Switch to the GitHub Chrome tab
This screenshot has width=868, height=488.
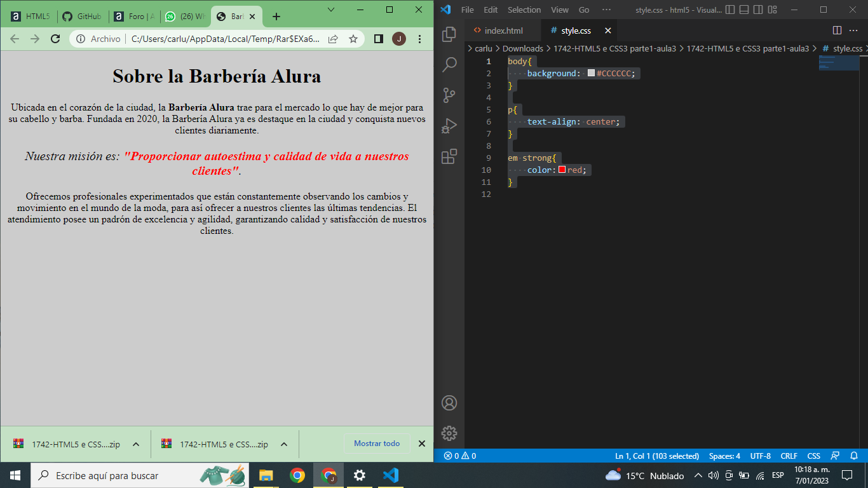click(x=83, y=17)
